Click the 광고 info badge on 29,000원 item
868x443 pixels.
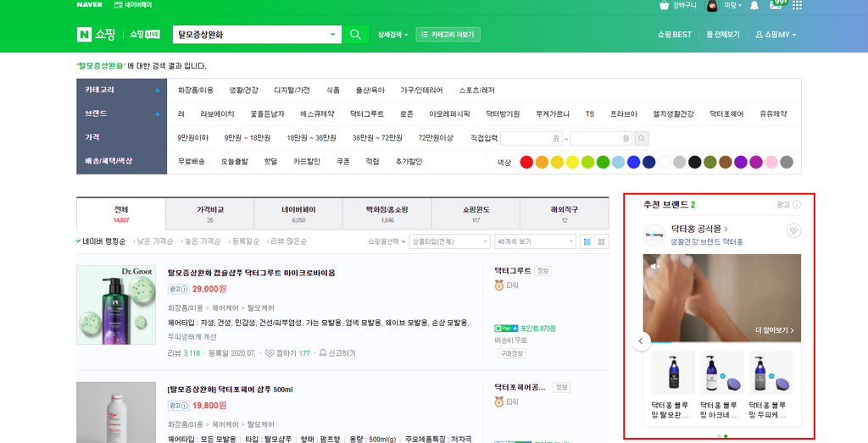point(179,289)
